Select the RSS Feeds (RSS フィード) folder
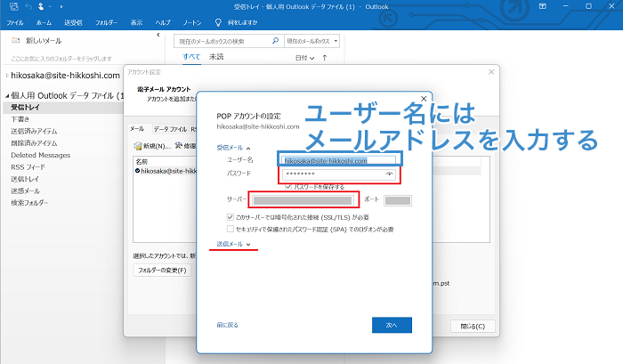 click(x=28, y=167)
